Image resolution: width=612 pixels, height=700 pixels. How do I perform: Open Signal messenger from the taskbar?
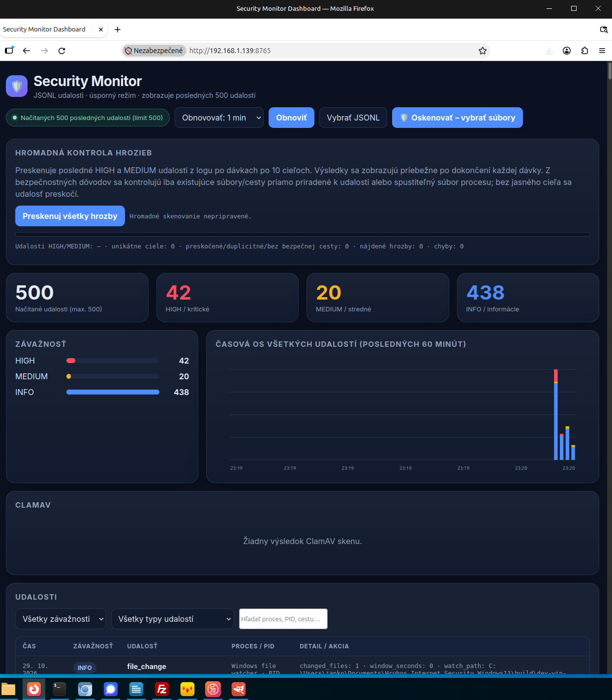[x=111, y=689]
